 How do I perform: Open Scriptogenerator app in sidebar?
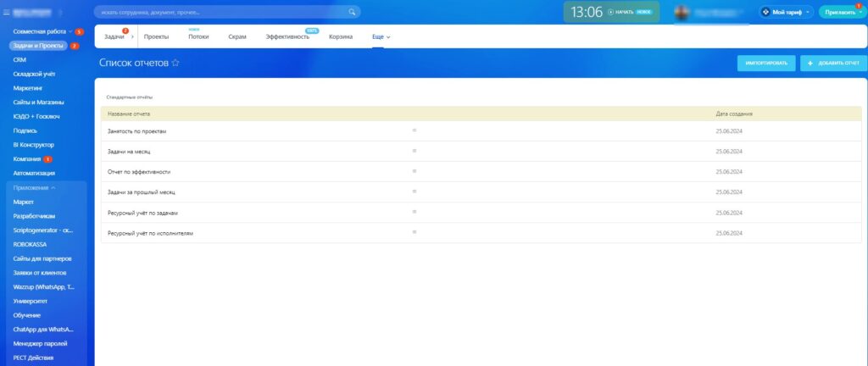click(x=42, y=230)
